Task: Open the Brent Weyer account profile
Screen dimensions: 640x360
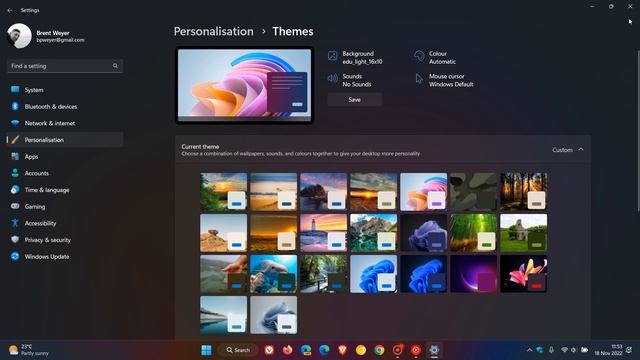Action: (46, 36)
